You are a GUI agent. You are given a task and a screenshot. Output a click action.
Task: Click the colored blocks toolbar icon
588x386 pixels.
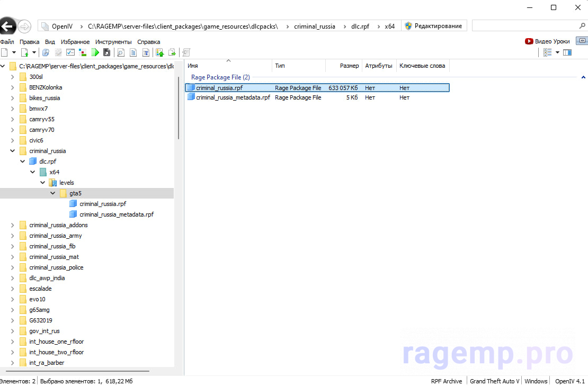pyautogui.click(x=83, y=52)
